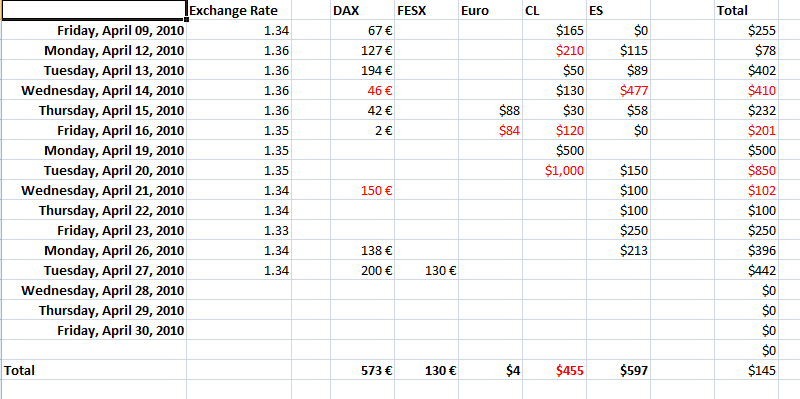Select Friday, April 23, 2010 date cell
The width and height of the screenshot is (800, 399).
click(94, 231)
